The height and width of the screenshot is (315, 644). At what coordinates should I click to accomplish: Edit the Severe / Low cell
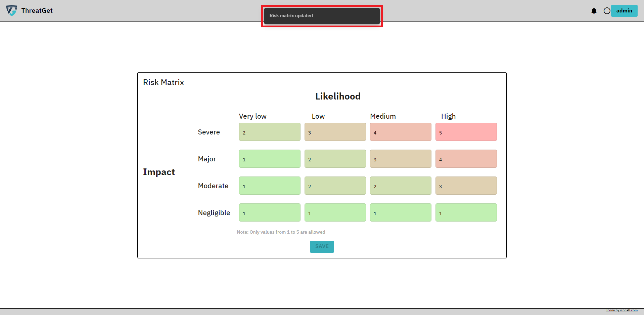coord(335,132)
